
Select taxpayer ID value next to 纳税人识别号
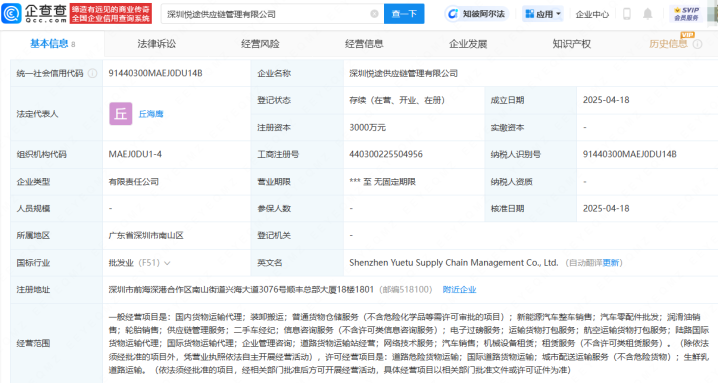tap(629, 154)
